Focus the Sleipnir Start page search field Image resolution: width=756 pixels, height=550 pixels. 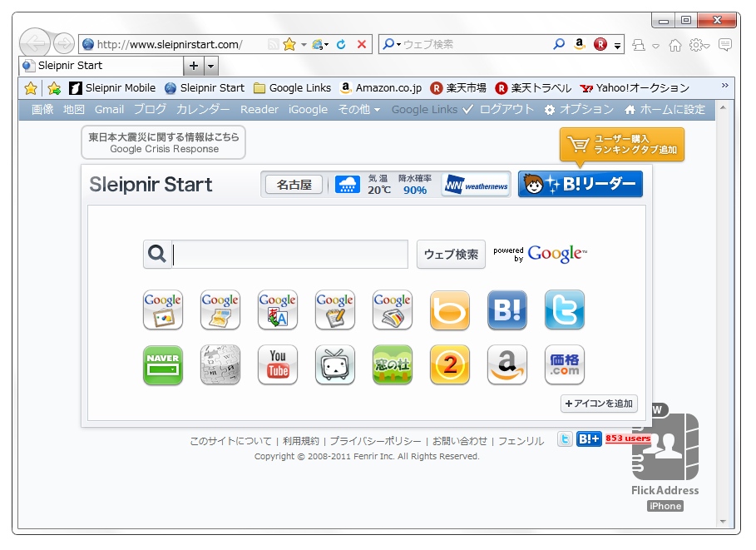tap(289, 255)
